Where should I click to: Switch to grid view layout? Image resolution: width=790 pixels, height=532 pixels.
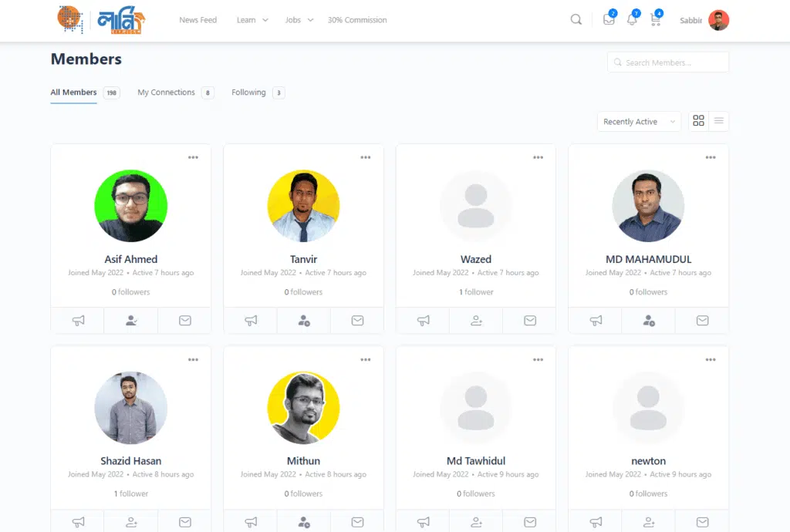pos(698,121)
